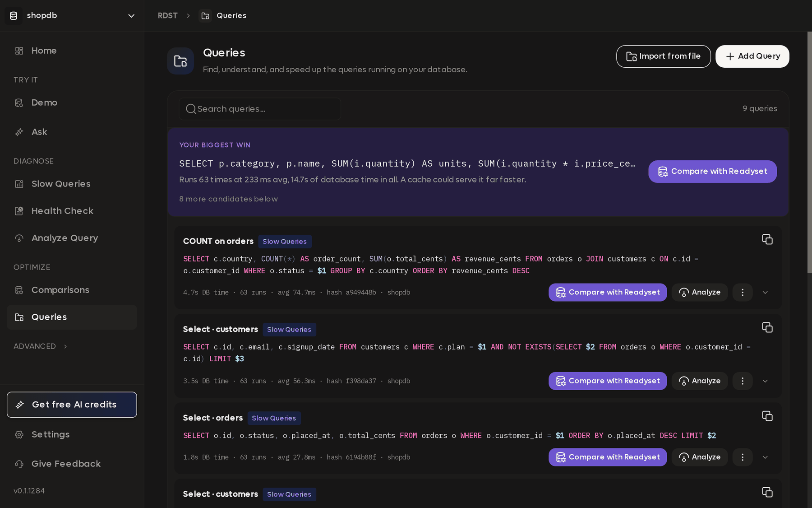Click the Add Query button
Image resolution: width=812 pixels, height=508 pixels.
point(752,56)
